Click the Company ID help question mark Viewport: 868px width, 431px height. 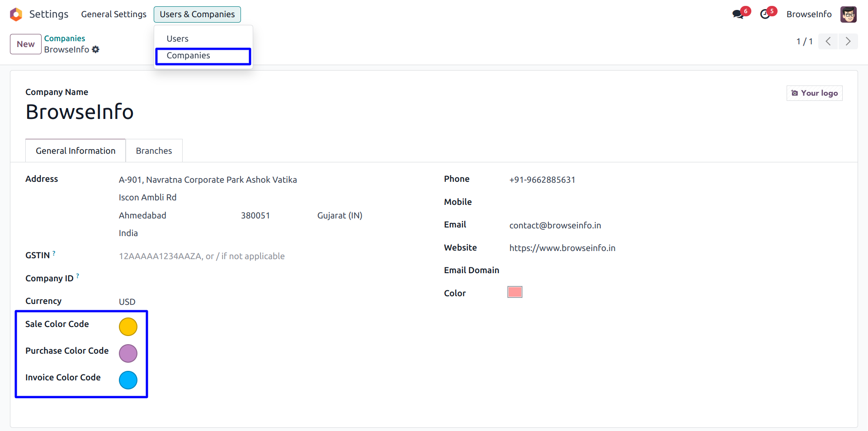coord(78,276)
